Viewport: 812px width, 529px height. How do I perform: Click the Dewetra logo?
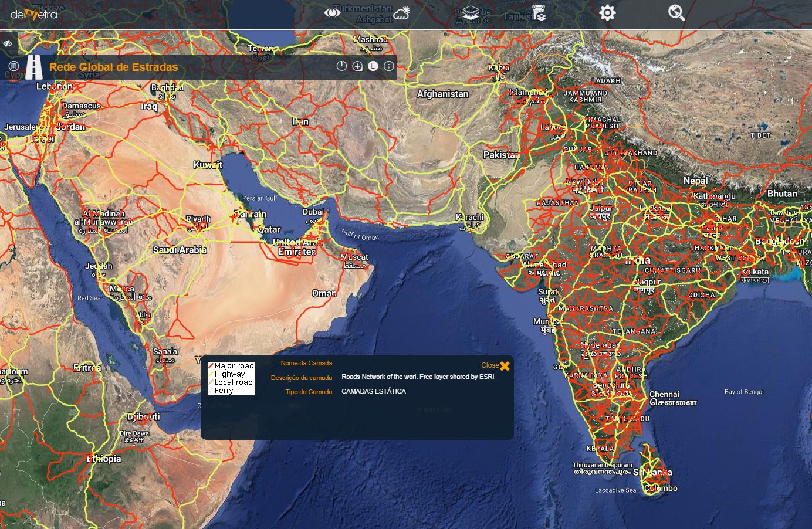point(33,13)
